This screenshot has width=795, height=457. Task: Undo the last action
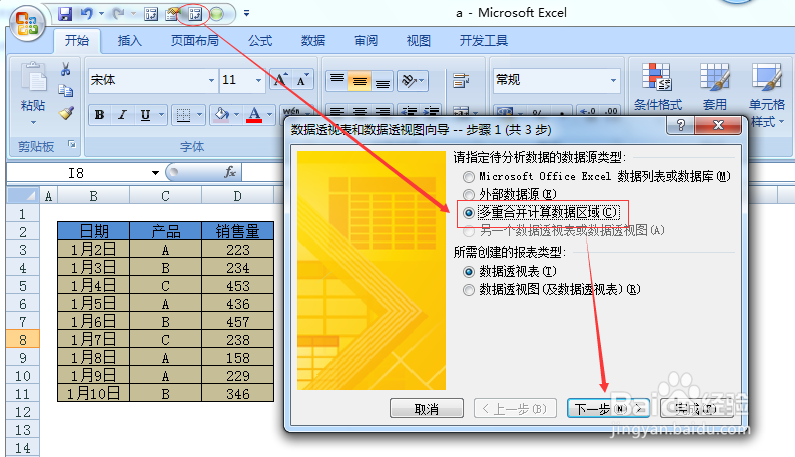click(87, 14)
